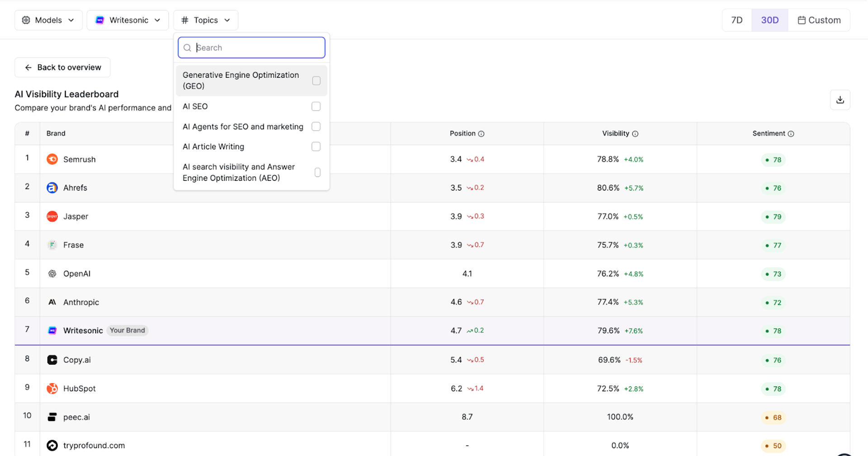868x456 pixels.
Task: Click the Copy.ai logo icon
Action: click(52, 360)
